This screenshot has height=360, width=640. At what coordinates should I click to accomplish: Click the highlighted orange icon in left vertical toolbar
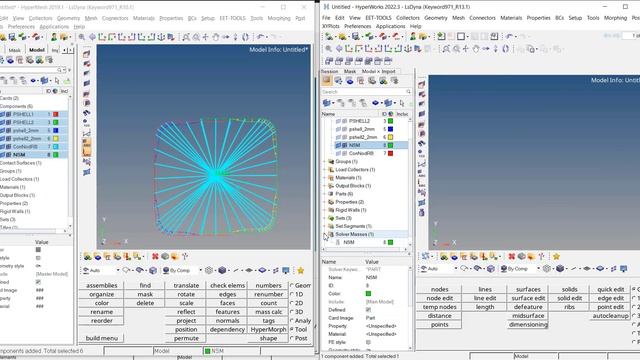[x=87, y=143]
